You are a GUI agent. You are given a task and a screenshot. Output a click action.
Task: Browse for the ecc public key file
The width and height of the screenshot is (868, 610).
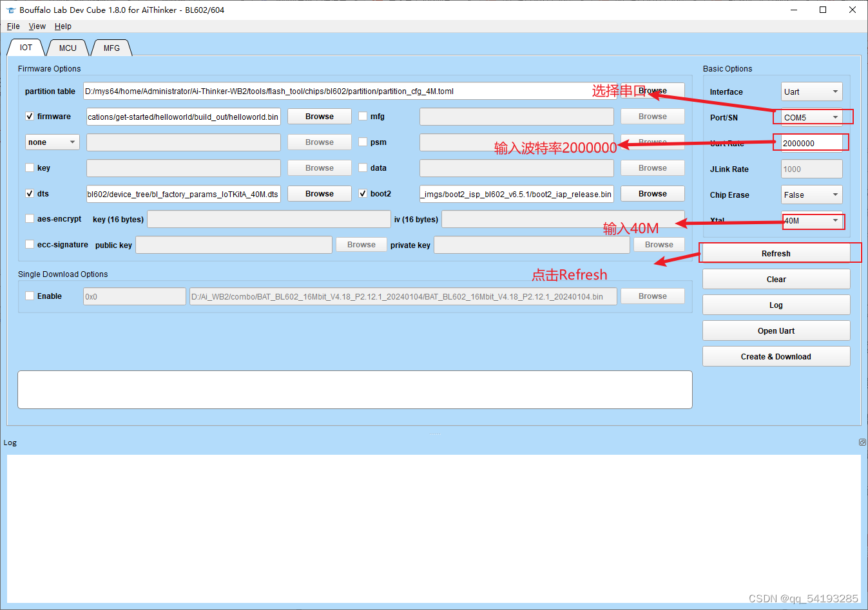tap(362, 245)
